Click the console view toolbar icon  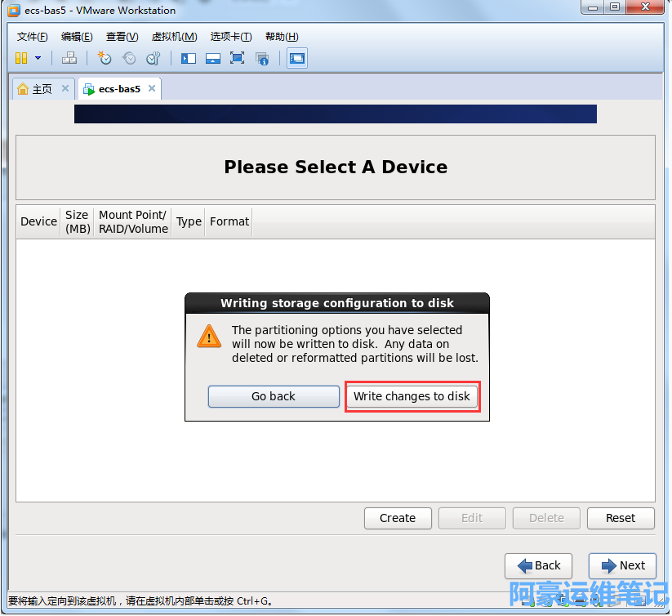(x=297, y=58)
